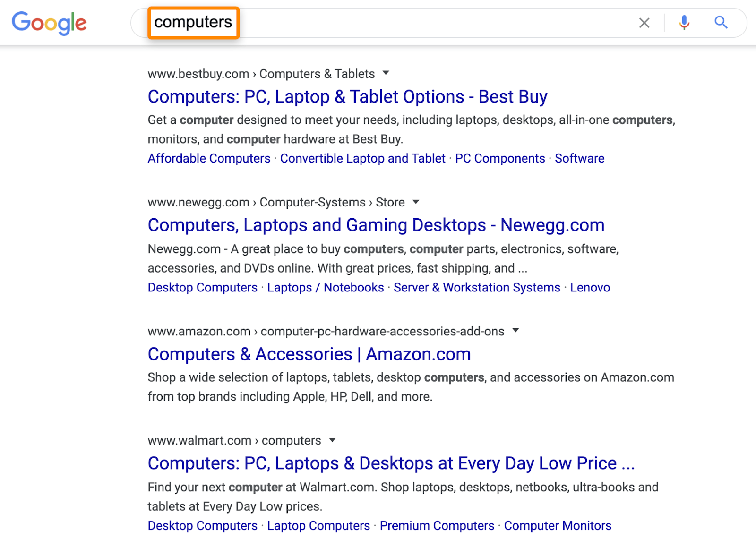
Task: Open the Lenovo sitelink under Newegg
Action: pyautogui.click(x=590, y=287)
